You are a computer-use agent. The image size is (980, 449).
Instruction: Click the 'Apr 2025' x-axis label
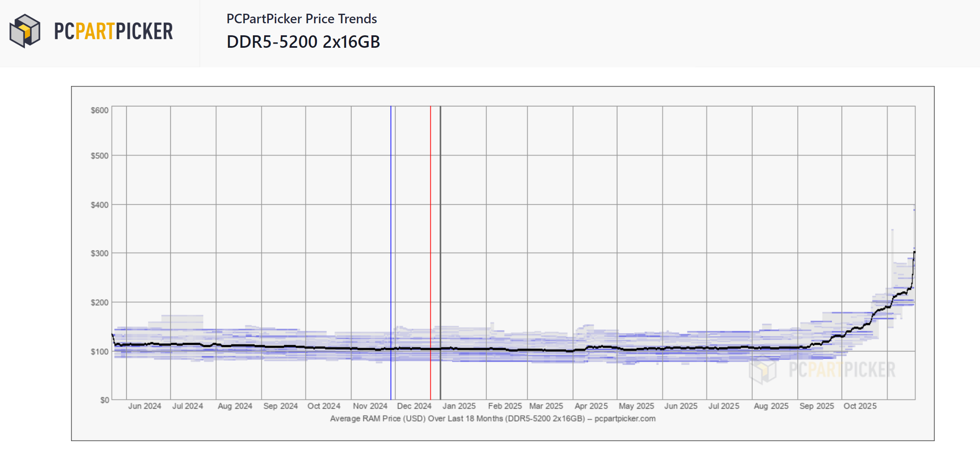[591, 406]
